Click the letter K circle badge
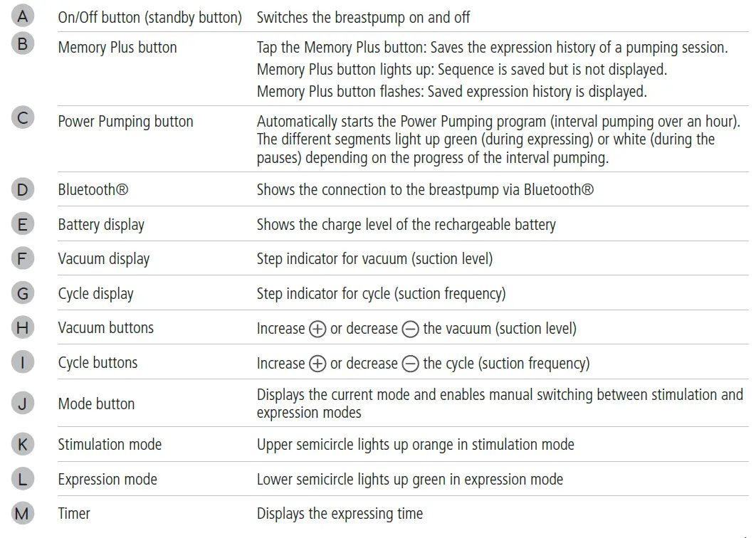 pyautogui.click(x=23, y=443)
